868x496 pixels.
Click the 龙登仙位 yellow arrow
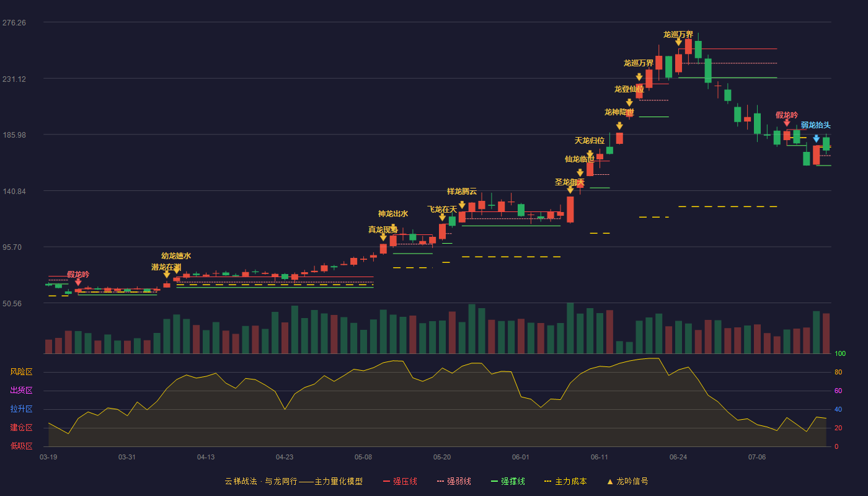click(x=629, y=103)
